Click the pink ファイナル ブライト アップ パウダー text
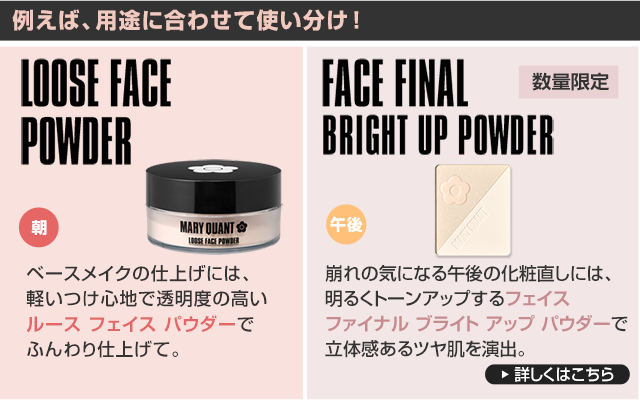The height and width of the screenshot is (400, 640). 468,324
